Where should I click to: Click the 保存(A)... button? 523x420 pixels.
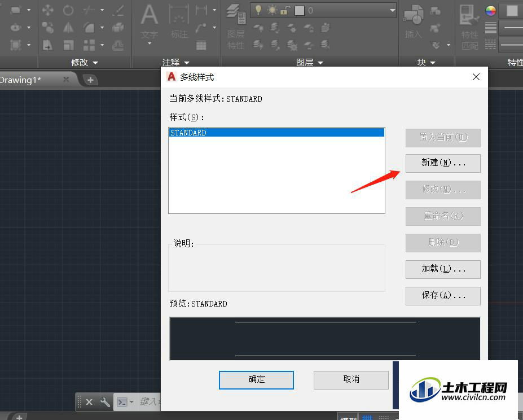pyautogui.click(x=443, y=295)
